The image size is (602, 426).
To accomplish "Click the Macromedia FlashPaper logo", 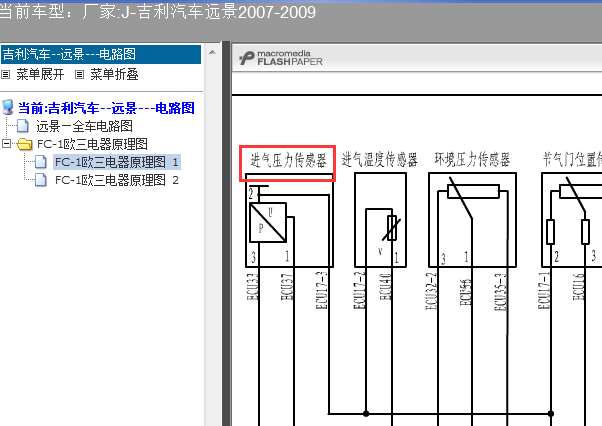I will point(281,58).
